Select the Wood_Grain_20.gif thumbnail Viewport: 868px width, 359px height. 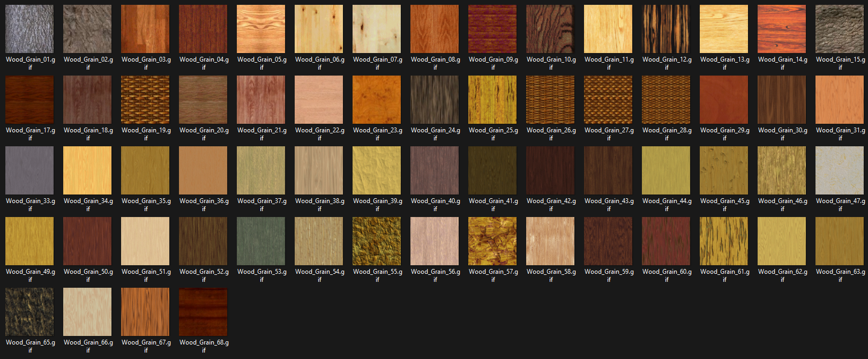[203, 100]
